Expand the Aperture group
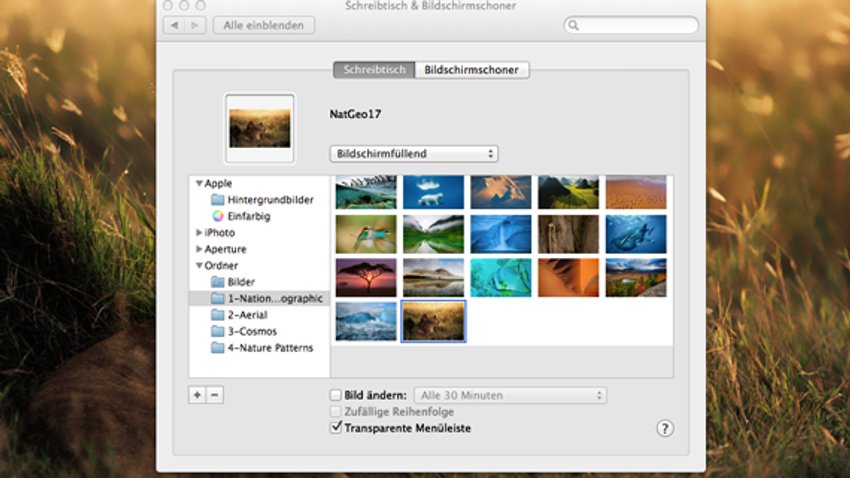This screenshot has height=478, width=850. tap(199, 249)
